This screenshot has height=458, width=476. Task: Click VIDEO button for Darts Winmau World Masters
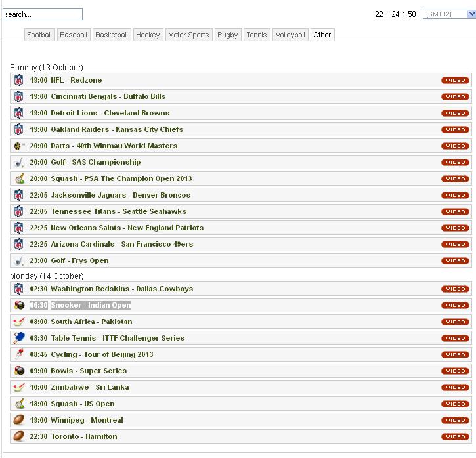click(x=456, y=146)
